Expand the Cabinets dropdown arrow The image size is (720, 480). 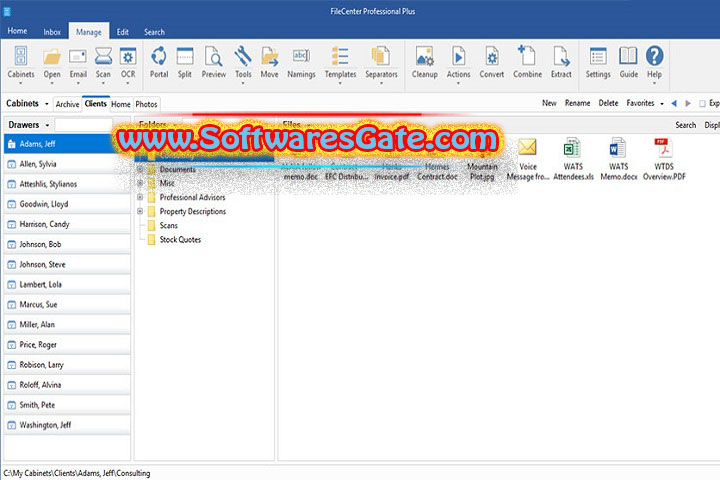(47, 104)
